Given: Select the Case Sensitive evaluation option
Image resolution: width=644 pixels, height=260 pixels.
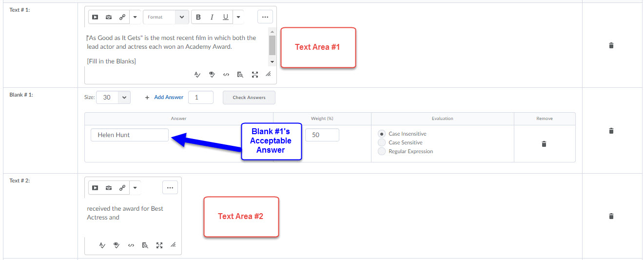Looking at the screenshot, I should pyautogui.click(x=382, y=143).
